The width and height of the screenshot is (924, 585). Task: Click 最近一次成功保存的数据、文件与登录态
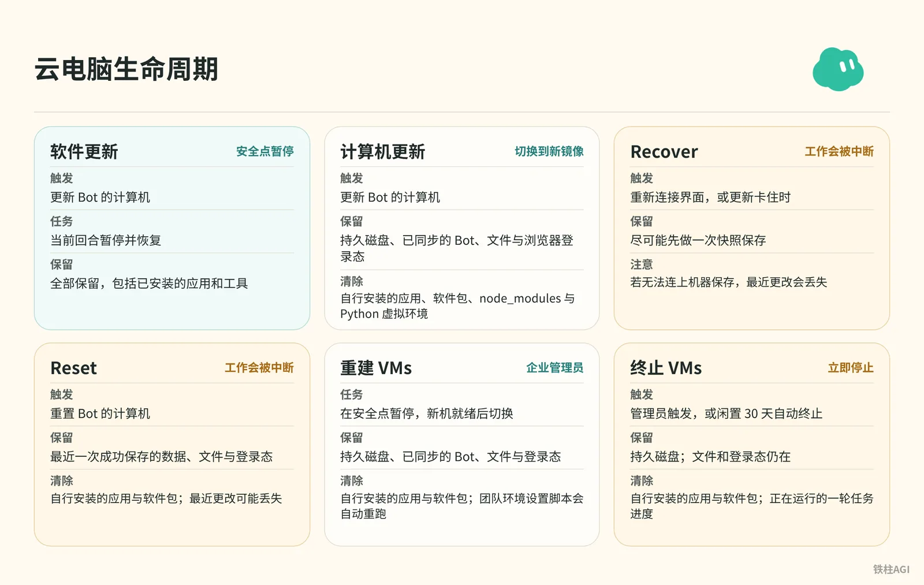click(162, 457)
